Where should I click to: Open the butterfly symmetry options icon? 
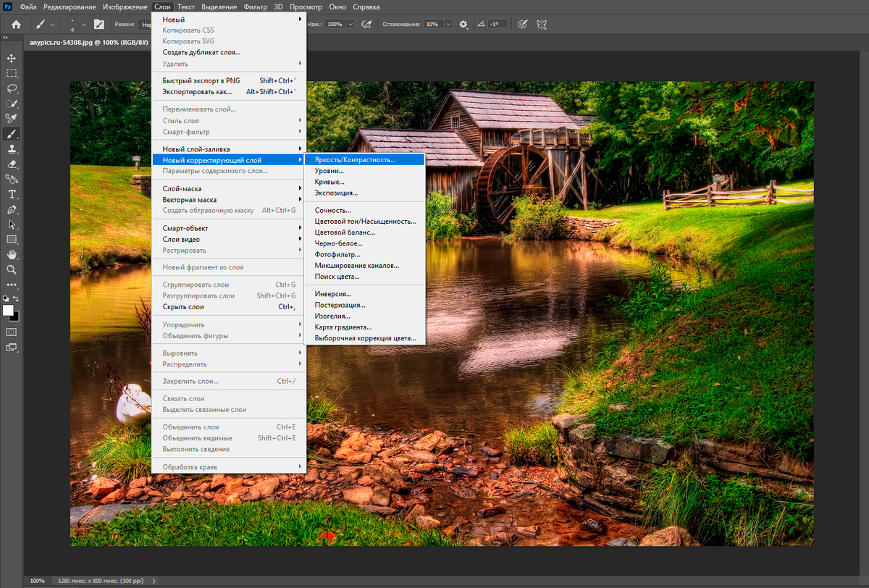tap(541, 24)
